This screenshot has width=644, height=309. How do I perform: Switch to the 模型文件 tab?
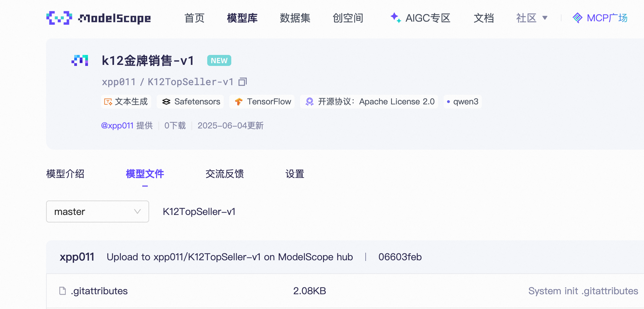click(145, 174)
